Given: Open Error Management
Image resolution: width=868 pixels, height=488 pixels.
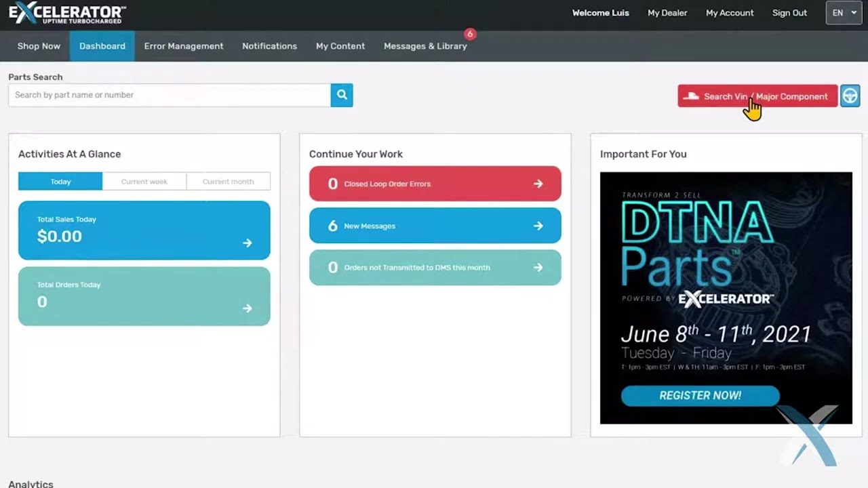Looking at the screenshot, I should click(x=184, y=46).
